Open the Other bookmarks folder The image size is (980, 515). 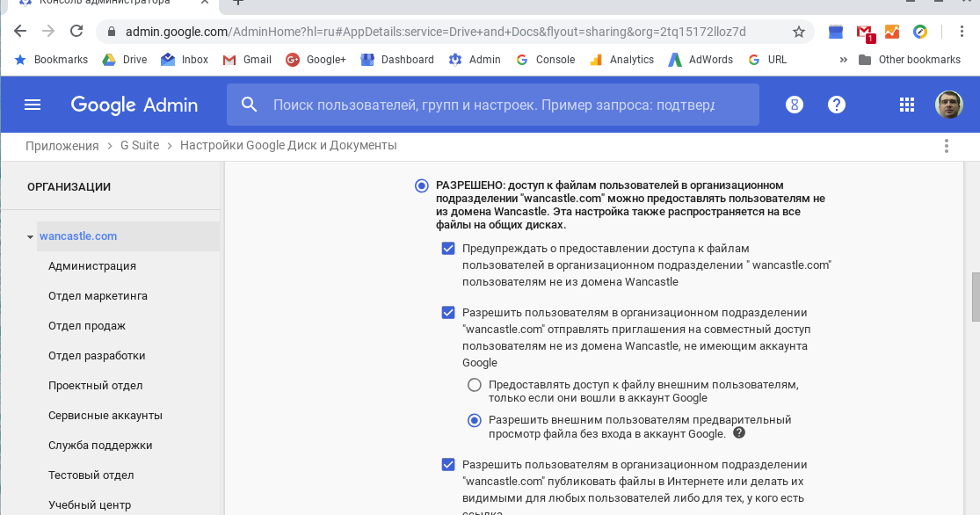910,60
